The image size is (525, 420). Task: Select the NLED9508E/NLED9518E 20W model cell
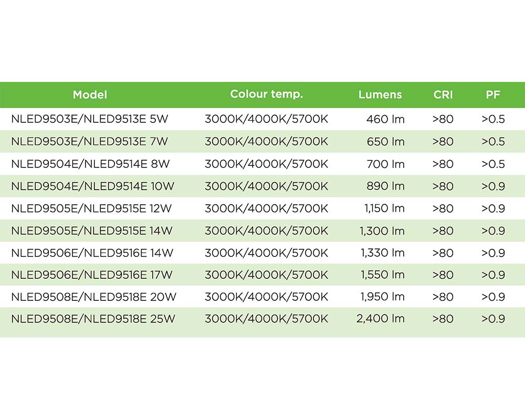click(x=93, y=297)
